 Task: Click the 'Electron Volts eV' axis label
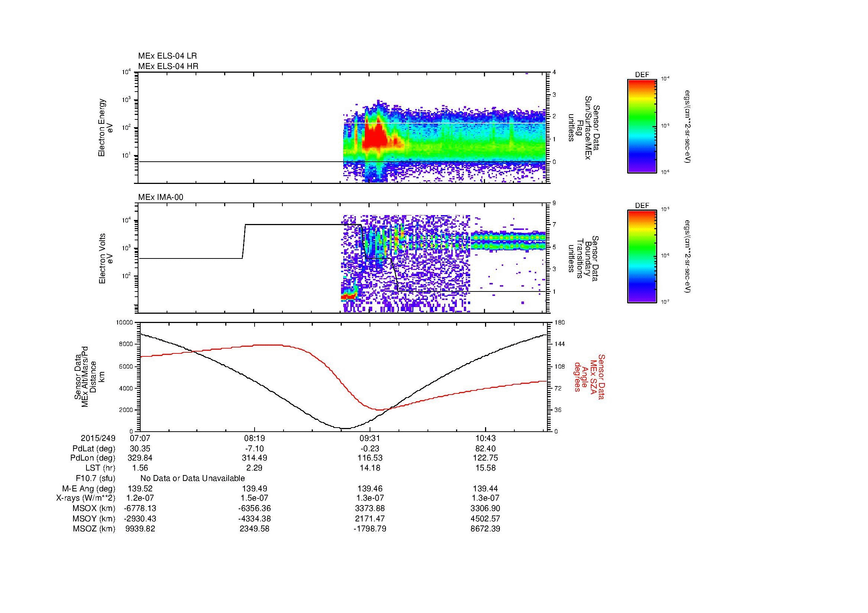105,258
